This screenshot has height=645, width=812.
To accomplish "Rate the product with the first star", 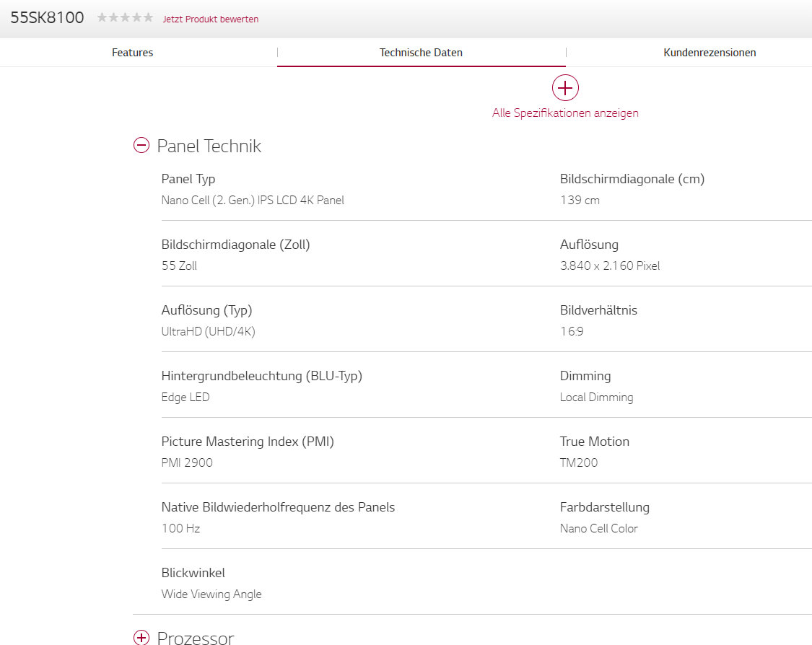I will pos(102,18).
